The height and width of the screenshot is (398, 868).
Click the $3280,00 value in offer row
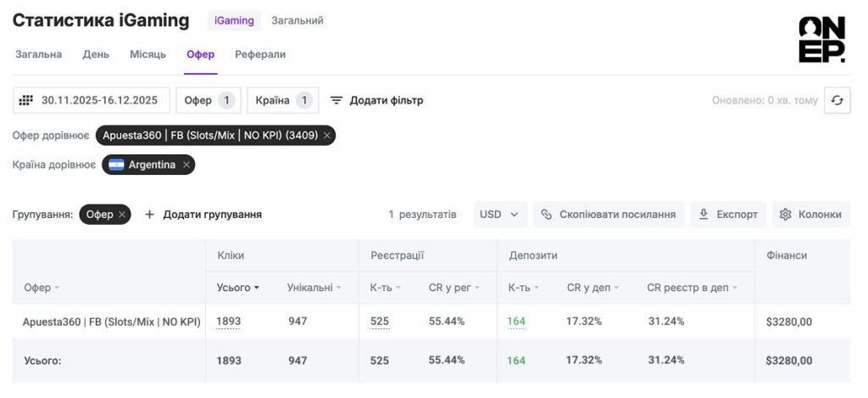(789, 322)
